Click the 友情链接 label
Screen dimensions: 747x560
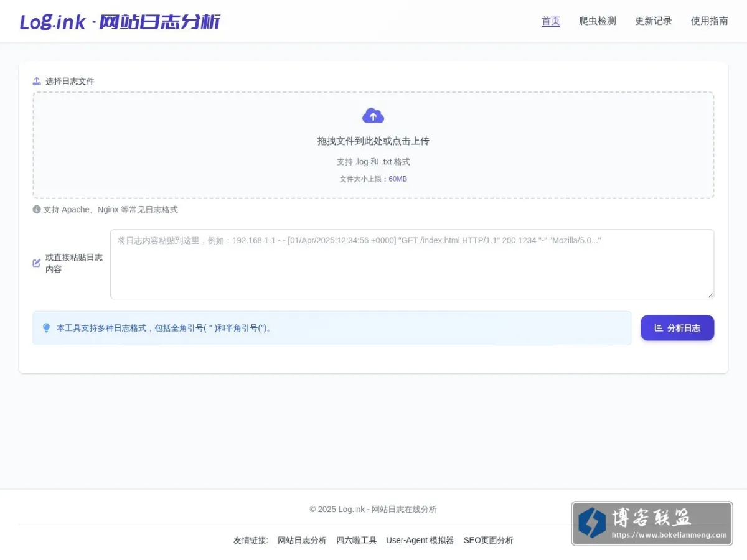[x=251, y=541]
